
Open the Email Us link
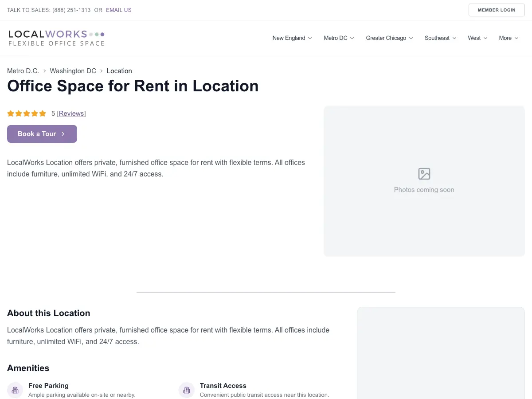click(119, 10)
